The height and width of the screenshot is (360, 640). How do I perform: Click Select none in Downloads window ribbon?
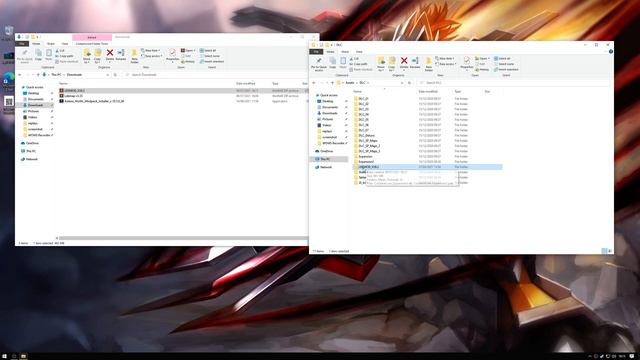pos(210,56)
